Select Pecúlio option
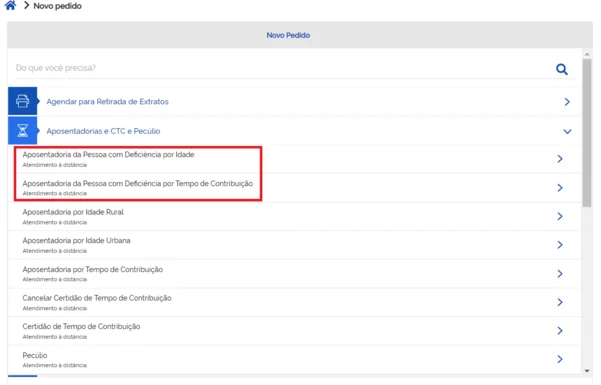This screenshot has height=385, width=601. click(x=294, y=360)
